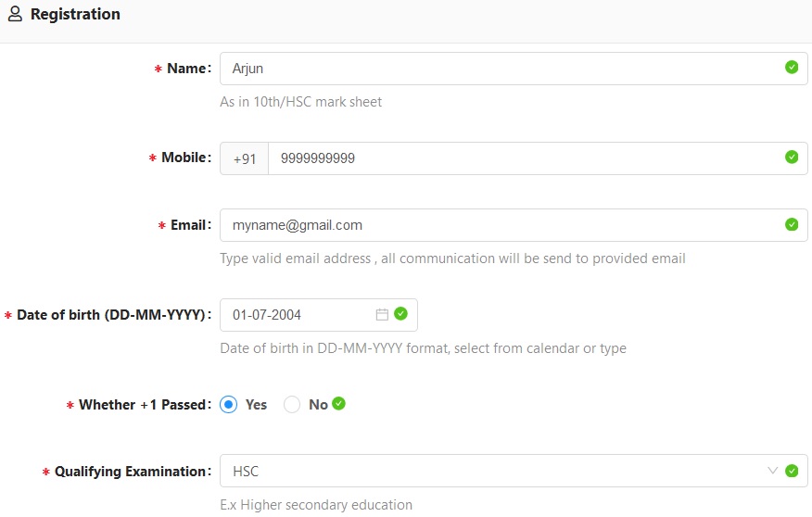
Task: Click the Yes label text
Action: point(256,405)
